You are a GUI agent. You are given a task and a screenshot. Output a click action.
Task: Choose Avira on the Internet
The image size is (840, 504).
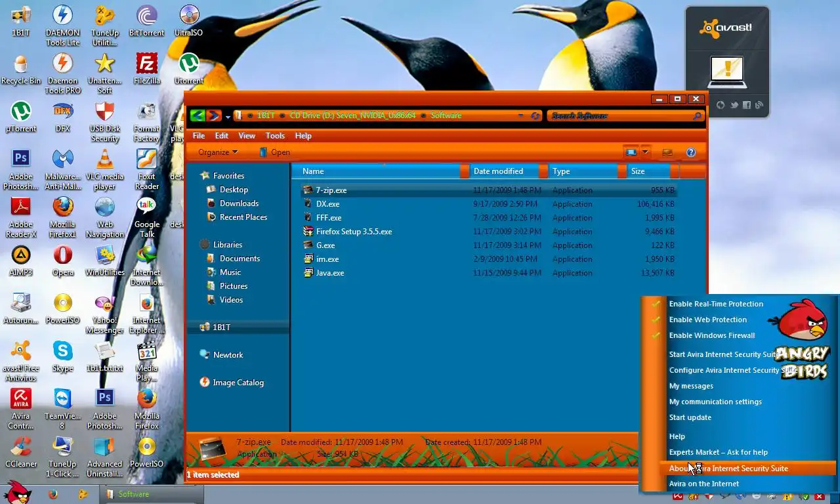coord(703,484)
